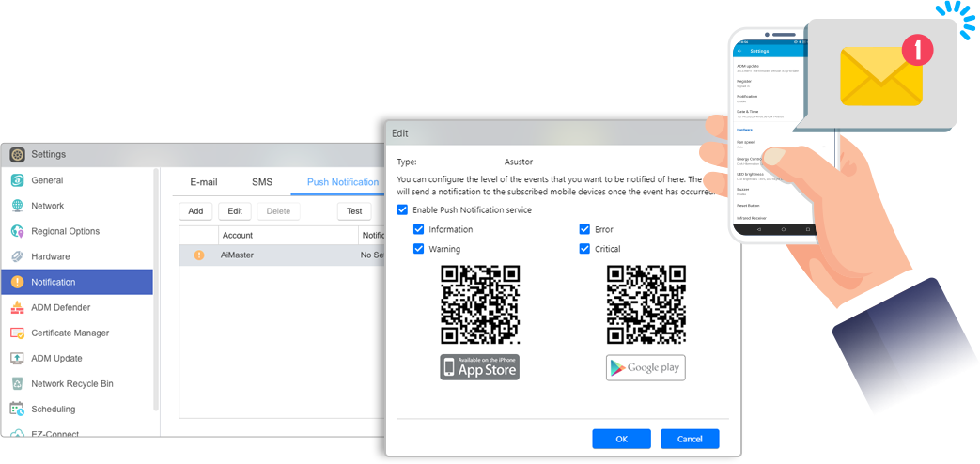Select the AiMaster account row
The image size is (980, 464).
tap(282, 255)
